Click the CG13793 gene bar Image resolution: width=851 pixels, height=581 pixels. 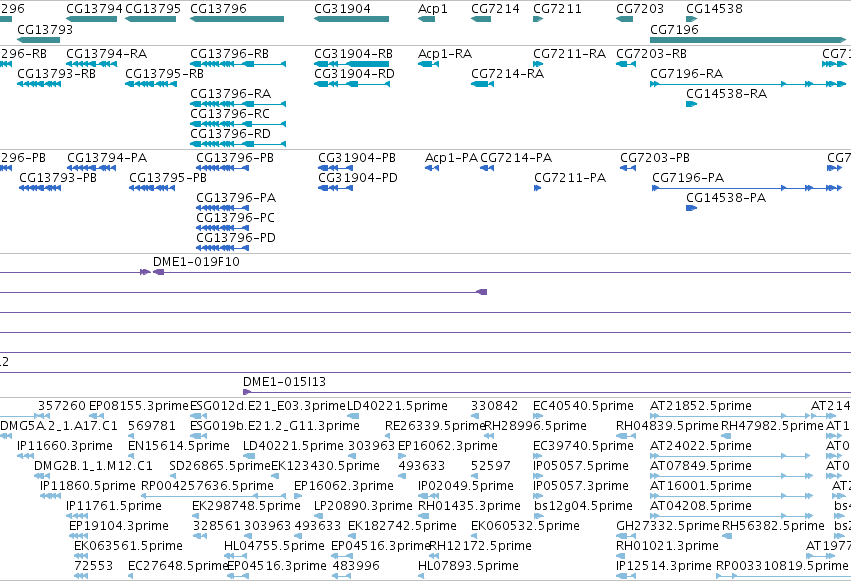coord(38,40)
